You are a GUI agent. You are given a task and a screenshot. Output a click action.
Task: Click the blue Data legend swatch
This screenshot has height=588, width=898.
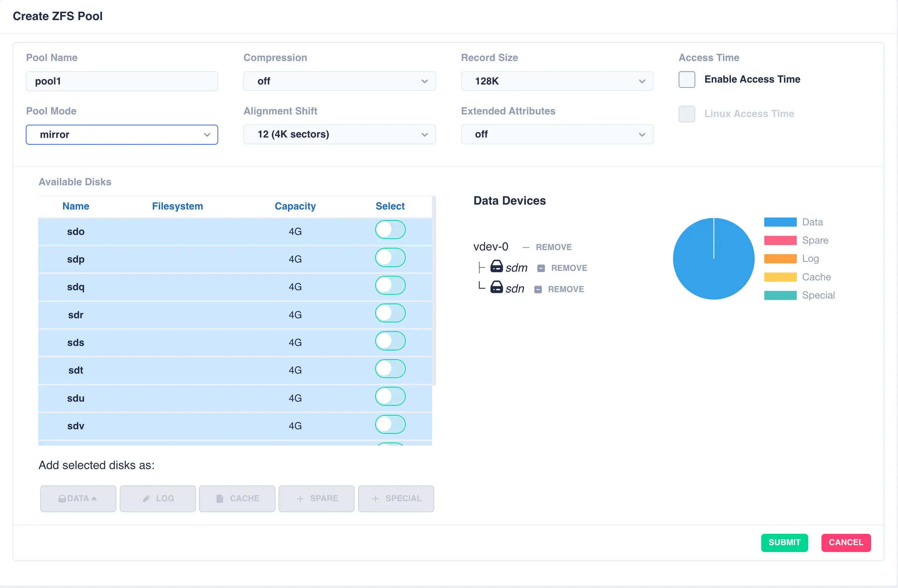[x=780, y=222]
